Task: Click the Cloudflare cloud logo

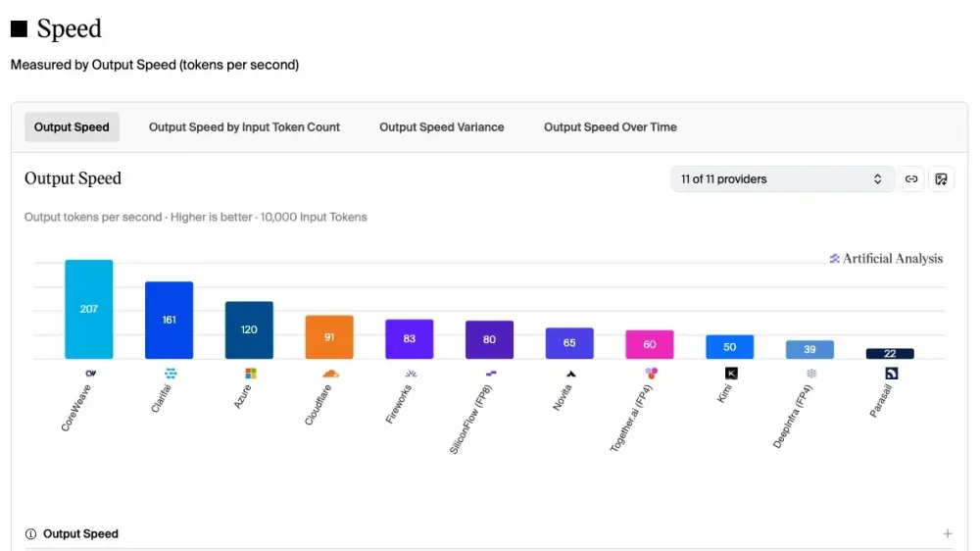Action: point(330,374)
